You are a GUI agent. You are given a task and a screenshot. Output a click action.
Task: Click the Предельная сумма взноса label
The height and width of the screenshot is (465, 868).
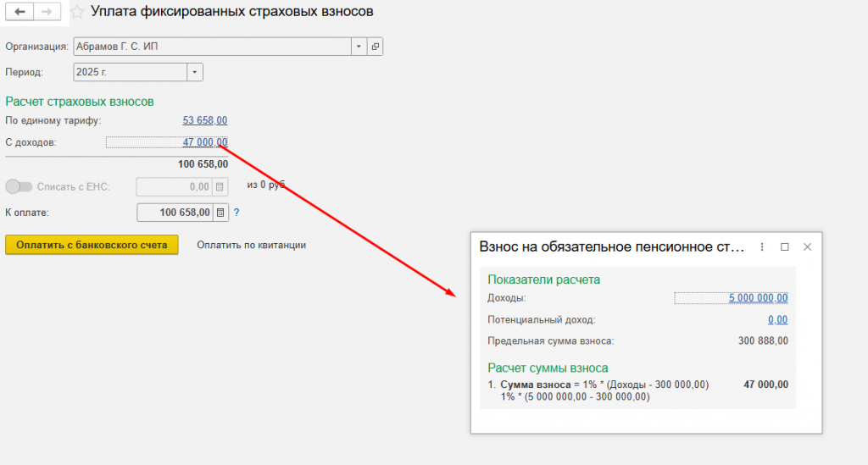(x=551, y=340)
